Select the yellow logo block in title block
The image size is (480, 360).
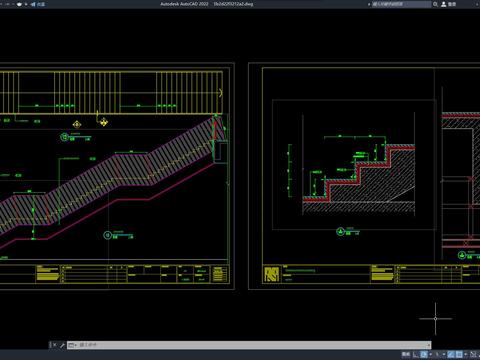[x=271, y=274]
